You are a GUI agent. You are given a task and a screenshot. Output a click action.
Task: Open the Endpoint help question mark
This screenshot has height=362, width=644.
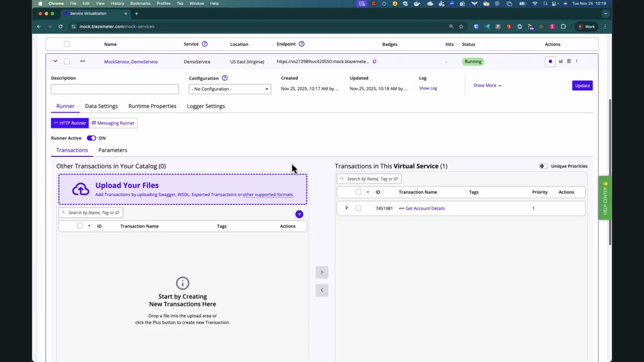301,44
